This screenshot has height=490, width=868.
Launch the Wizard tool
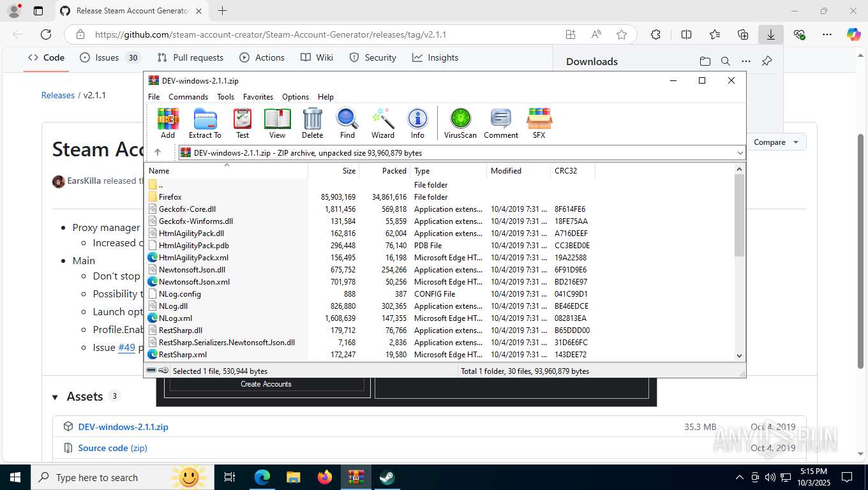(383, 123)
